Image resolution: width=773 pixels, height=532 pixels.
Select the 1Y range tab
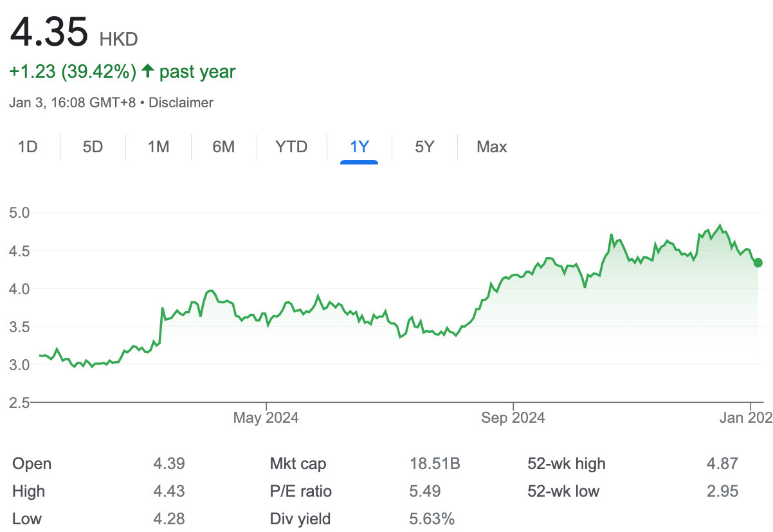point(359,146)
